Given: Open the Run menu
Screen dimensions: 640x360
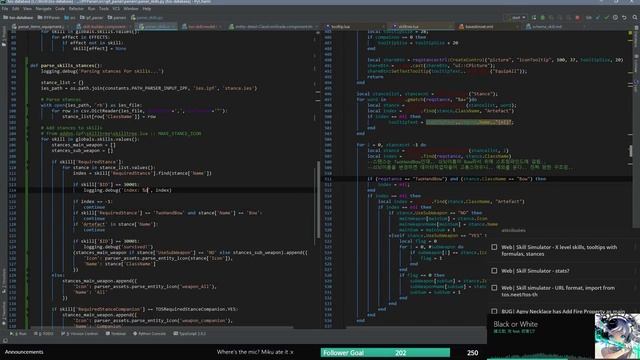Looking at the screenshot, I should 91,9.
